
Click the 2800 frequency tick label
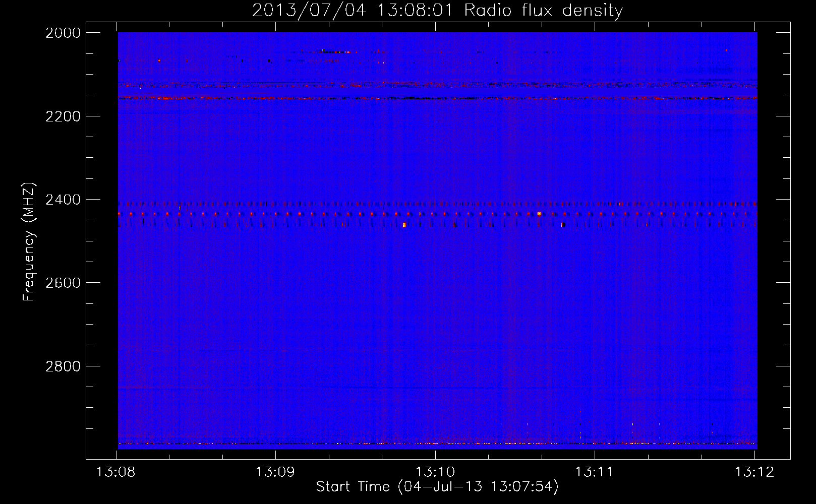coord(63,366)
